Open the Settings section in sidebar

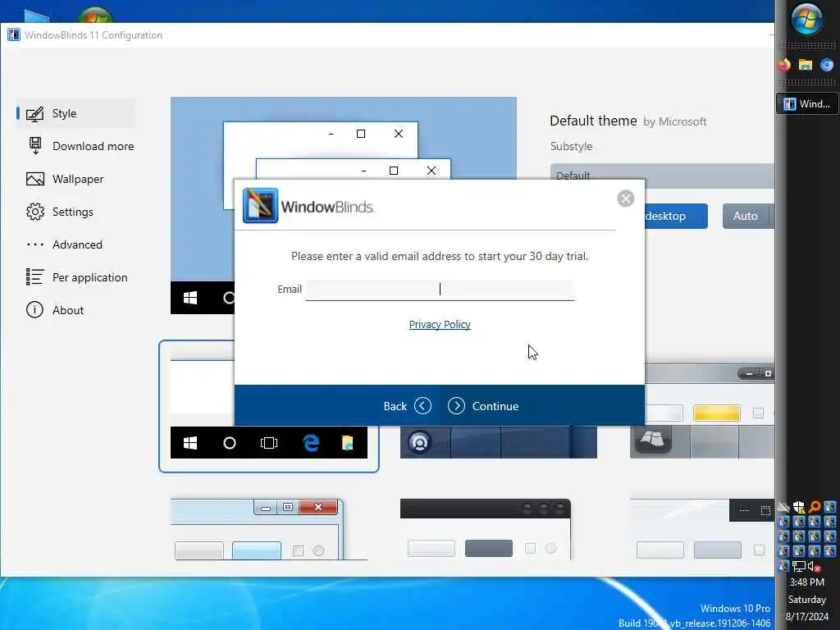point(75,212)
